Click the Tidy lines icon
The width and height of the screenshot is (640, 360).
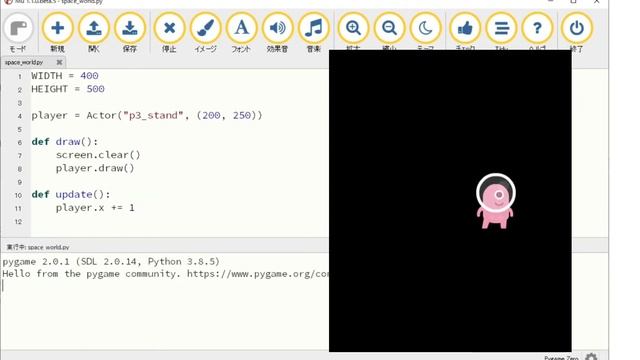point(501,28)
